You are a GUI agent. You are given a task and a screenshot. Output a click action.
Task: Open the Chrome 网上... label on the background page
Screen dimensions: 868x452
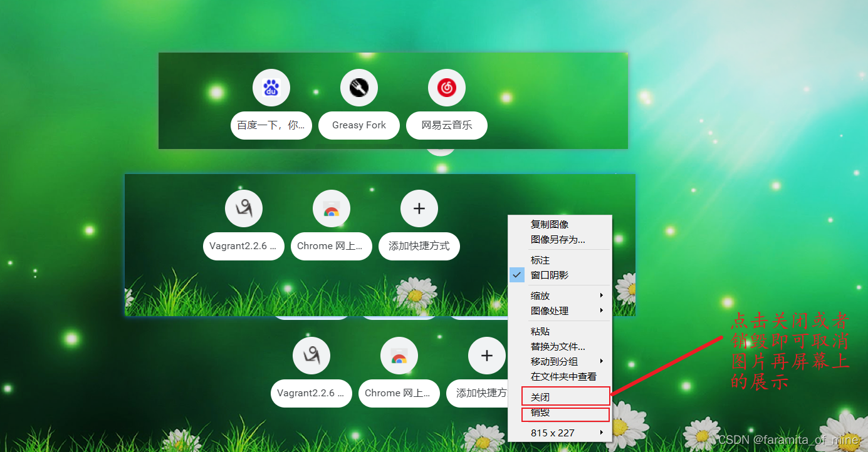(399, 393)
